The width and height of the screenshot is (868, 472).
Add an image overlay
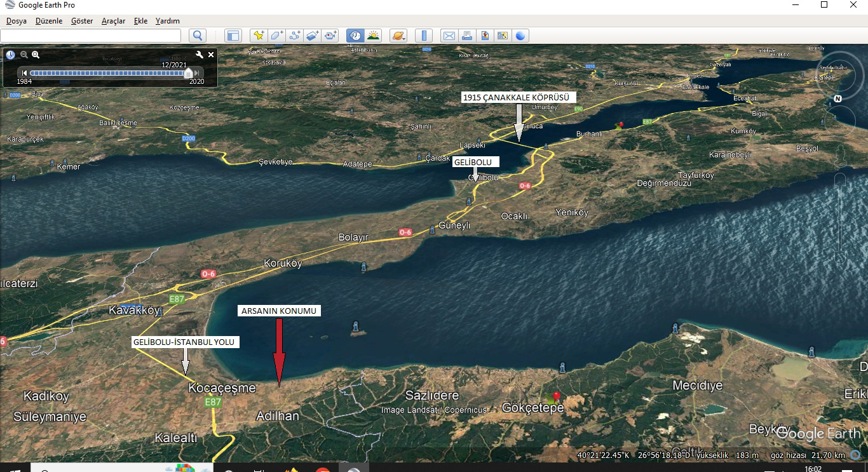[312, 36]
